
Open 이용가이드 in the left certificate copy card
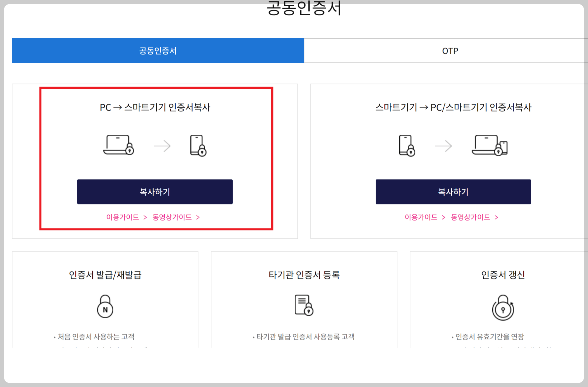[122, 217]
